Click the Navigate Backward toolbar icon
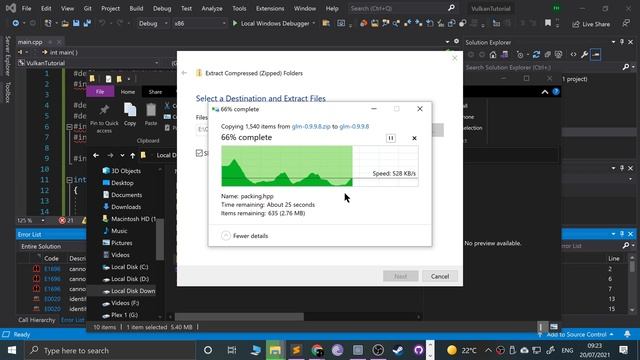This screenshot has height=360, width=640. point(16,24)
